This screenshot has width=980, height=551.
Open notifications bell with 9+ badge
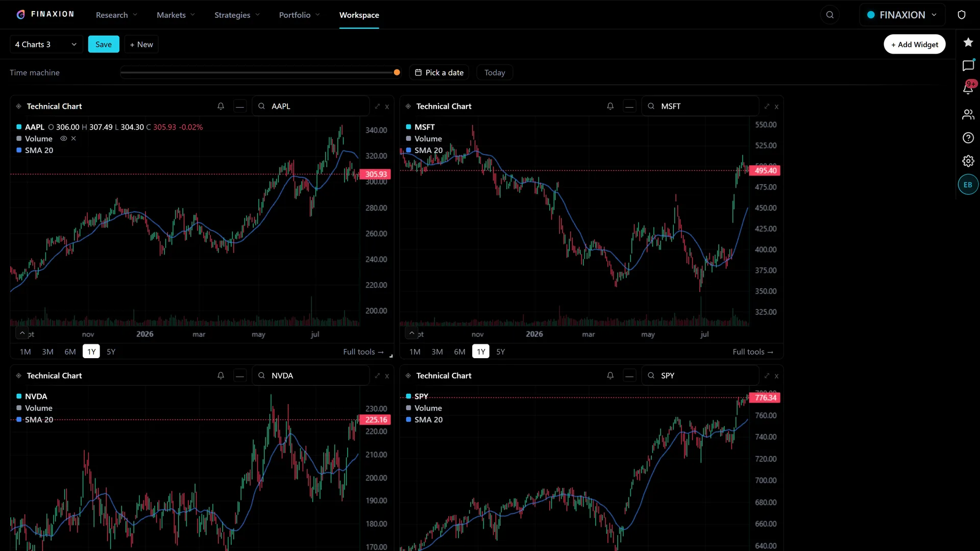(968, 88)
